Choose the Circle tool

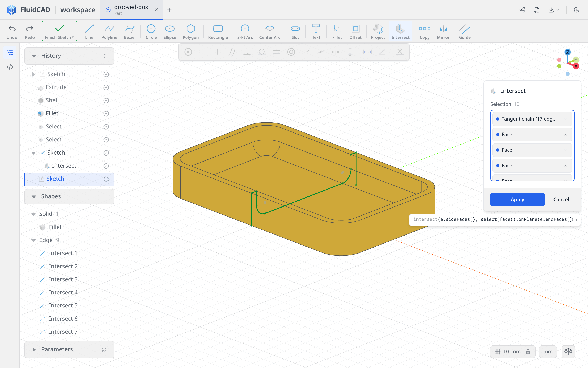tap(151, 31)
